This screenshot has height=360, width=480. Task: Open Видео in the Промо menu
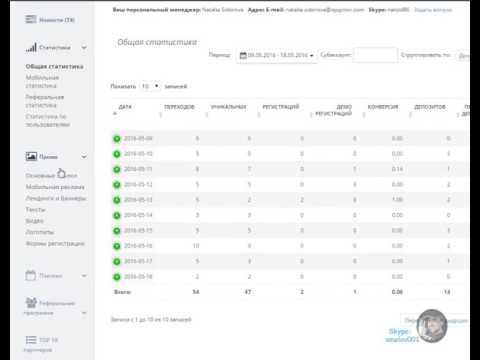click(x=34, y=221)
